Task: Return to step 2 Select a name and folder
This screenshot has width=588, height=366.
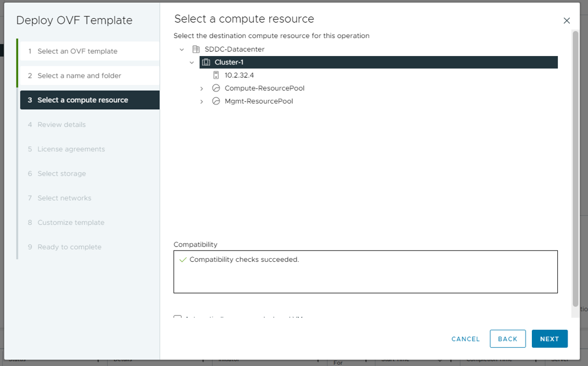Action: pos(79,75)
